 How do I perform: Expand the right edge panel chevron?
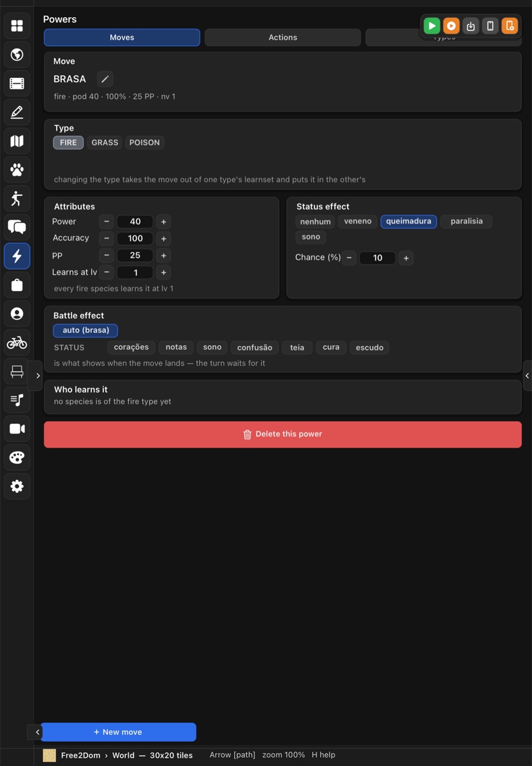click(527, 376)
